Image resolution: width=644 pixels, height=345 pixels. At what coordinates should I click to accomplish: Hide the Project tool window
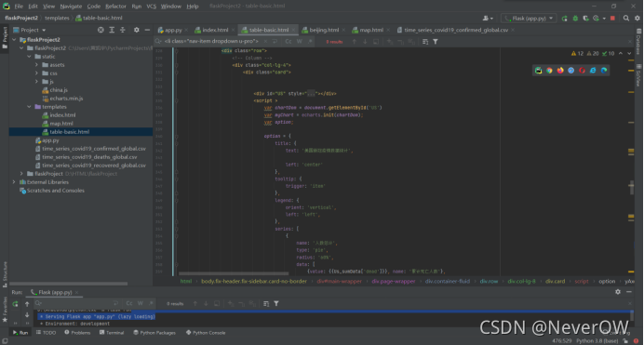tap(147, 30)
